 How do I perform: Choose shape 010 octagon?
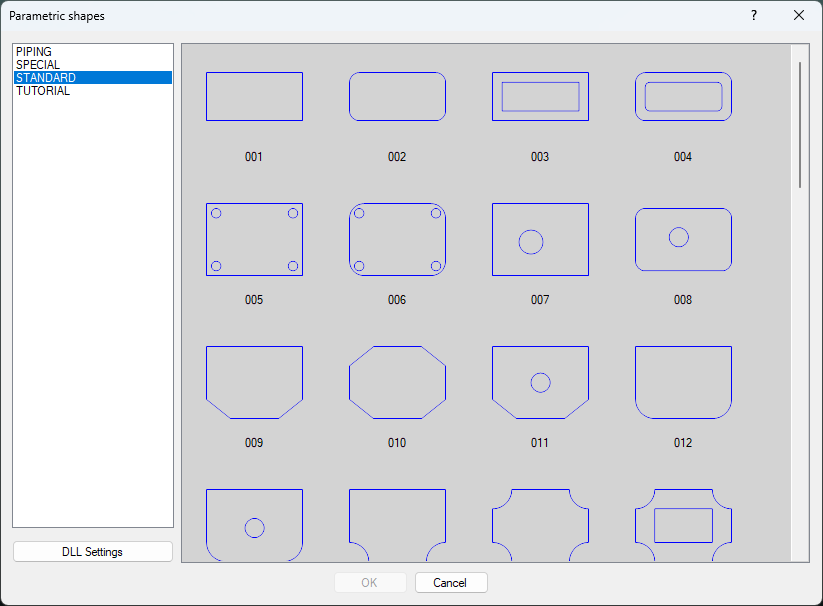(x=397, y=381)
